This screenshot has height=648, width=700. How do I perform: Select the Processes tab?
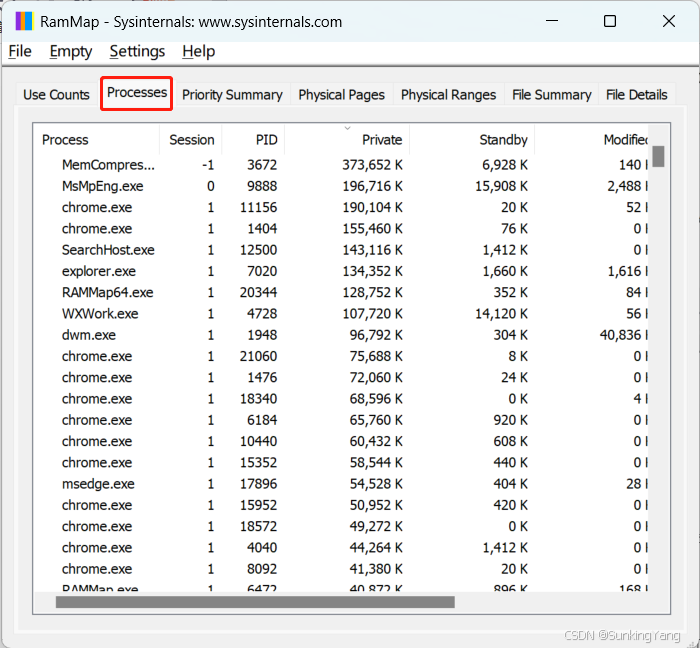click(137, 93)
